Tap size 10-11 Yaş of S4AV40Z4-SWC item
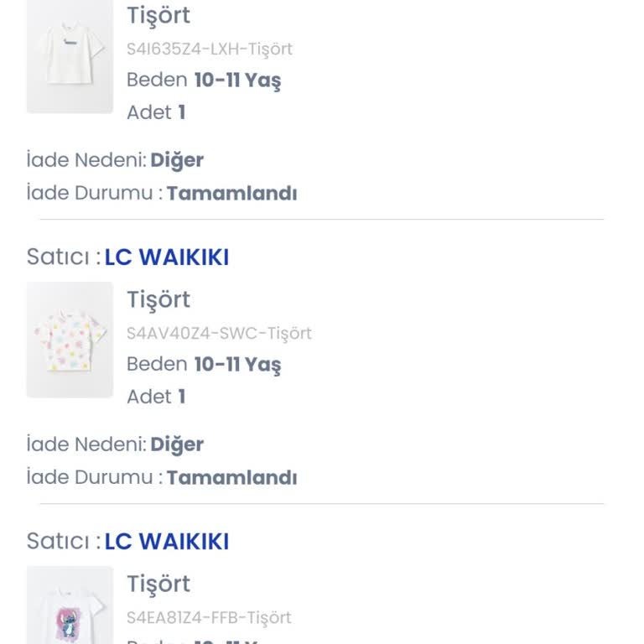 237,365
